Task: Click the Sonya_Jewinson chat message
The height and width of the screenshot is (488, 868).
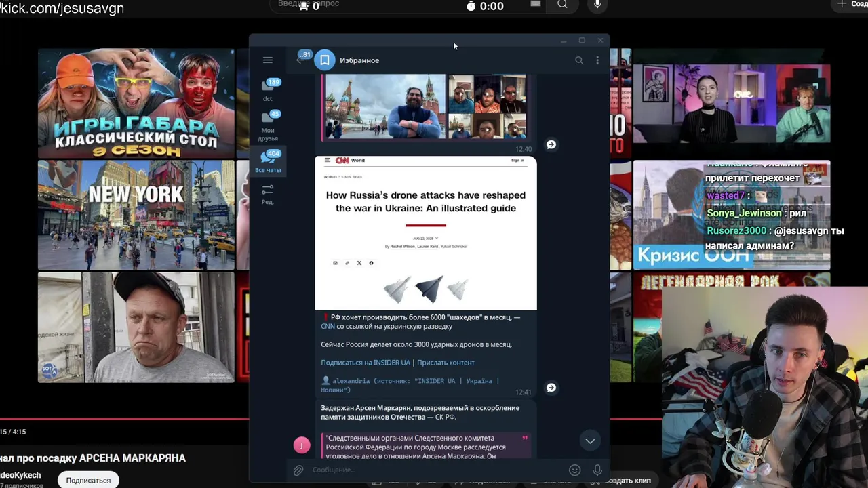Action: (x=757, y=213)
